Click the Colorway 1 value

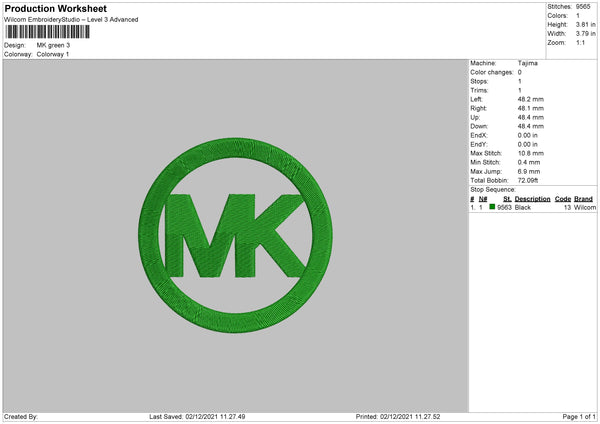(53, 54)
